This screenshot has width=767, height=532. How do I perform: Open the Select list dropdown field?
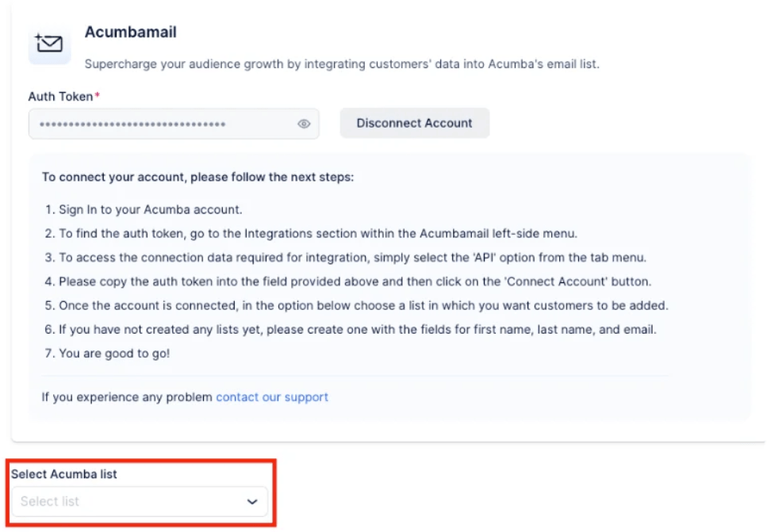coord(127,501)
